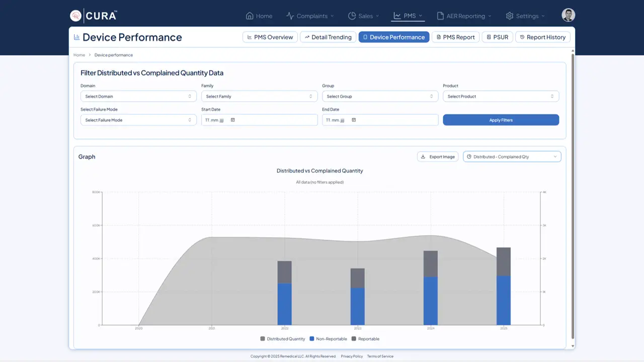Open the Distributed - Complained Qty selector

tap(512, 157)
